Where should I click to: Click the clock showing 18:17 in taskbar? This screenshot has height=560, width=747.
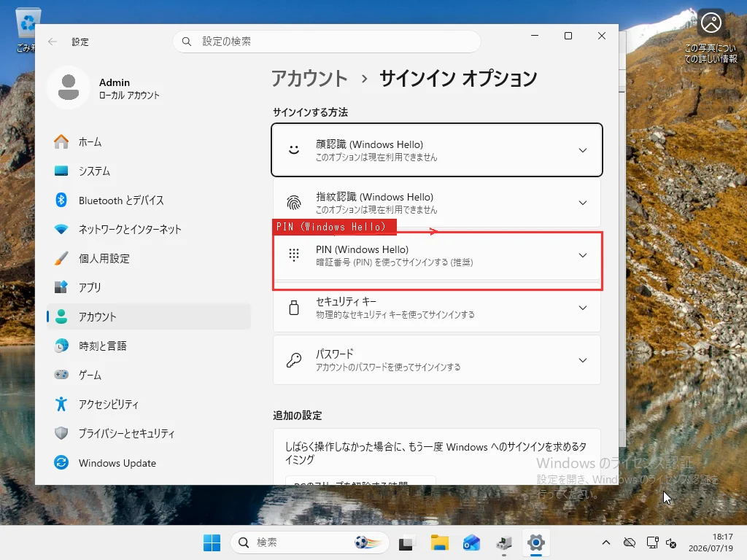point(711,542)
